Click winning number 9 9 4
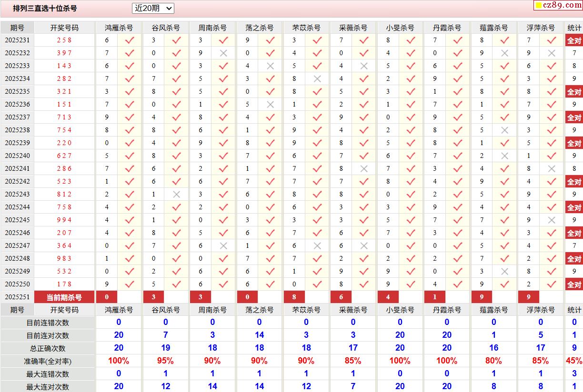This screenshot has width=583, height=392. click(64, 220)
